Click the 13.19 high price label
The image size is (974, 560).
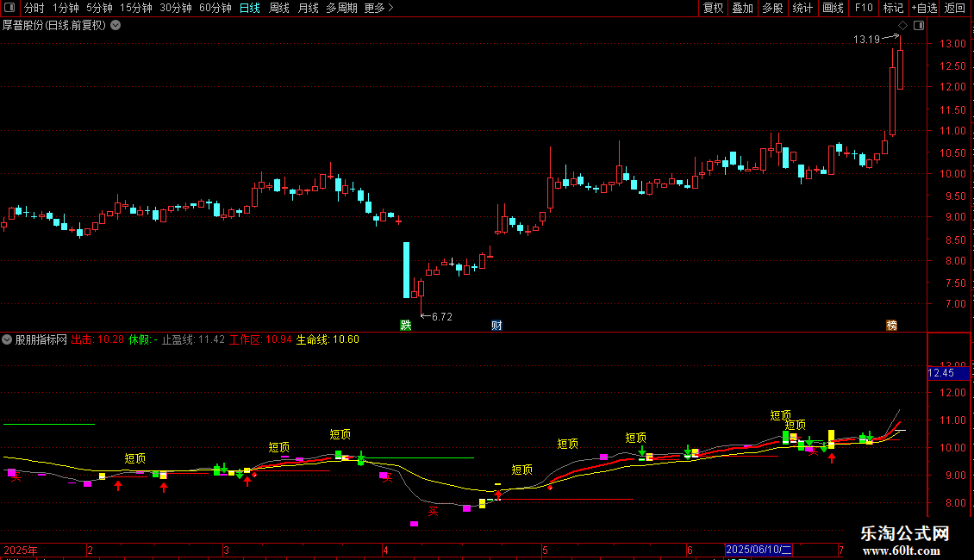click(x=866, y=40)
